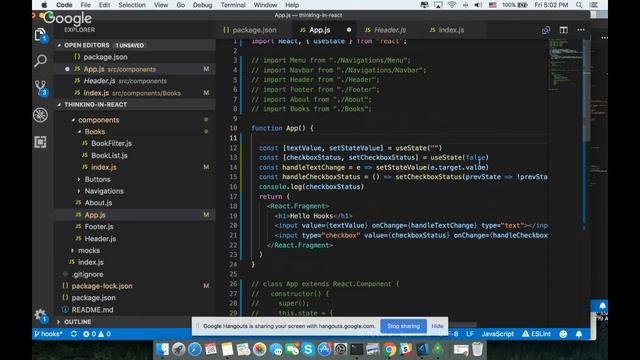
Task: Click the Wi-Fi icon in menu bar
Action: pyautogui.click(x=451, y=5)
